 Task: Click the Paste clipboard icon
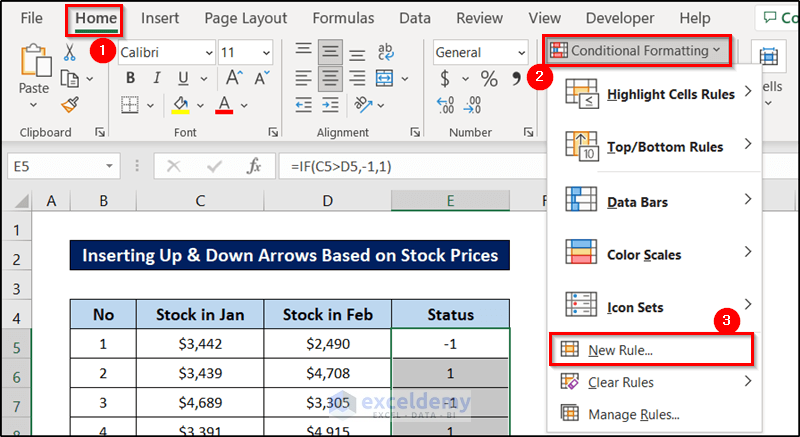coord(35,60)
